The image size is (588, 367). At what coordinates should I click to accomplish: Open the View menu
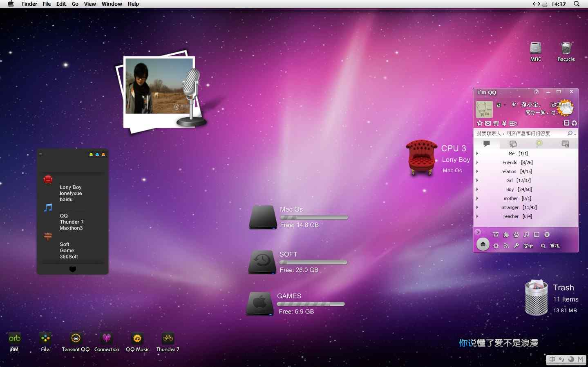click(x=90, y=4)
